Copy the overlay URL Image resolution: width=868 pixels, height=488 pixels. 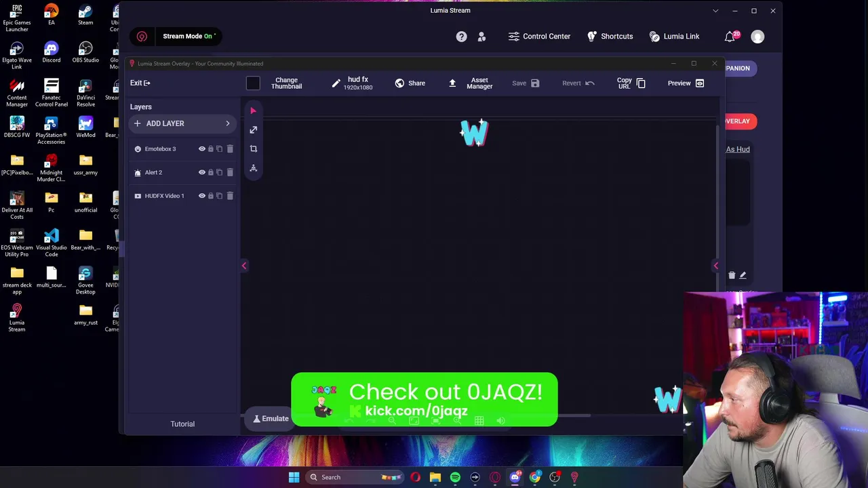click(x=631, y=83)
